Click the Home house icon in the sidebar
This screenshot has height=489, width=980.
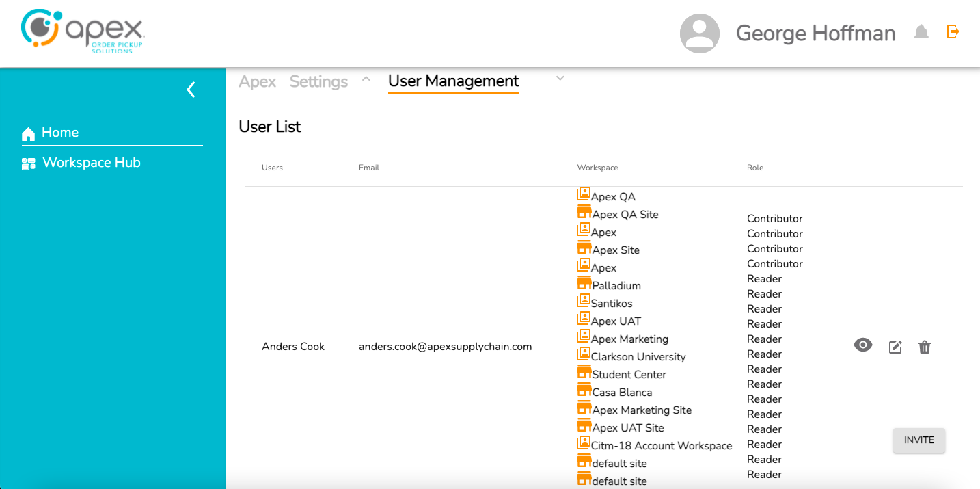[28, 133]
